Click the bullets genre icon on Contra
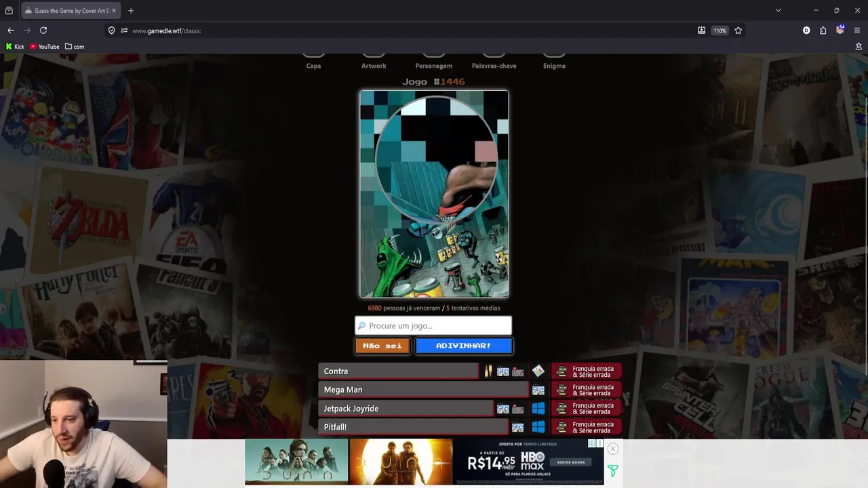868x488 pixels. [488, 371]
